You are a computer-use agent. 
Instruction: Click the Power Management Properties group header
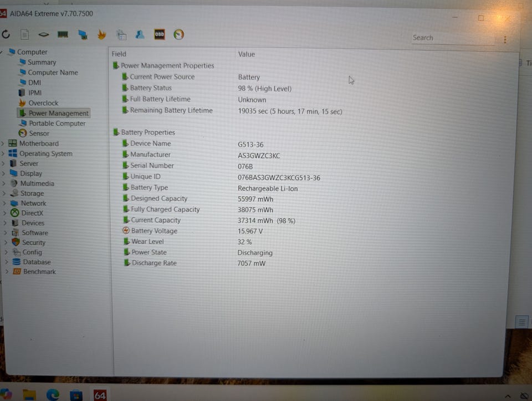(x=163, y=65)
